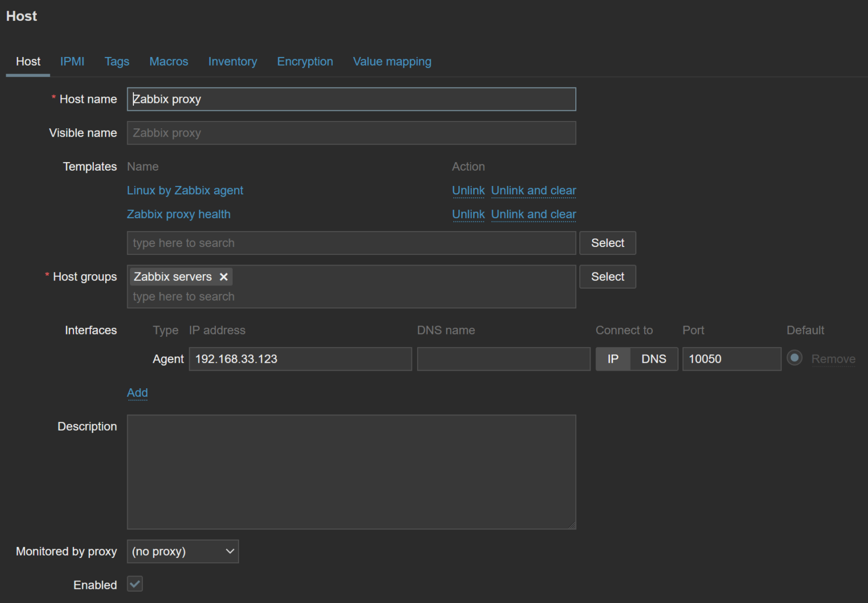Click the Host name input field
Screen dimensions: 868x603
[351, 99]
